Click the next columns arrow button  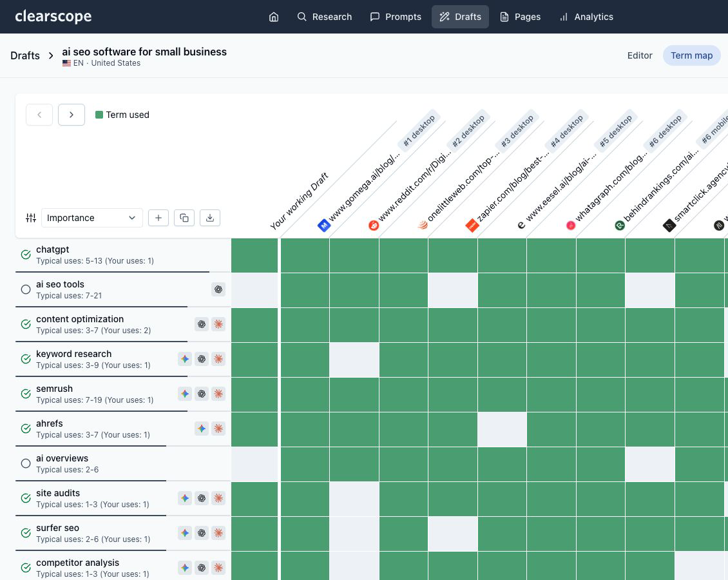72,115
